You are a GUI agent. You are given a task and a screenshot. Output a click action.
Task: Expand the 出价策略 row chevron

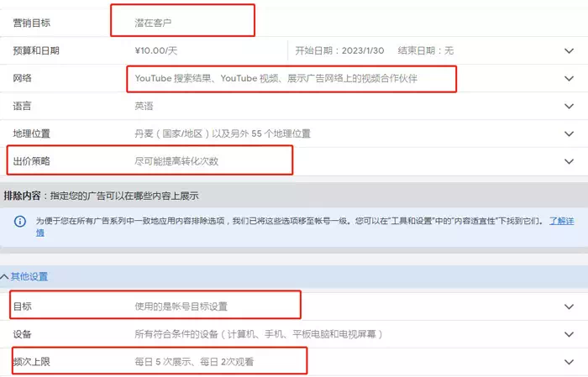[570, 161]
